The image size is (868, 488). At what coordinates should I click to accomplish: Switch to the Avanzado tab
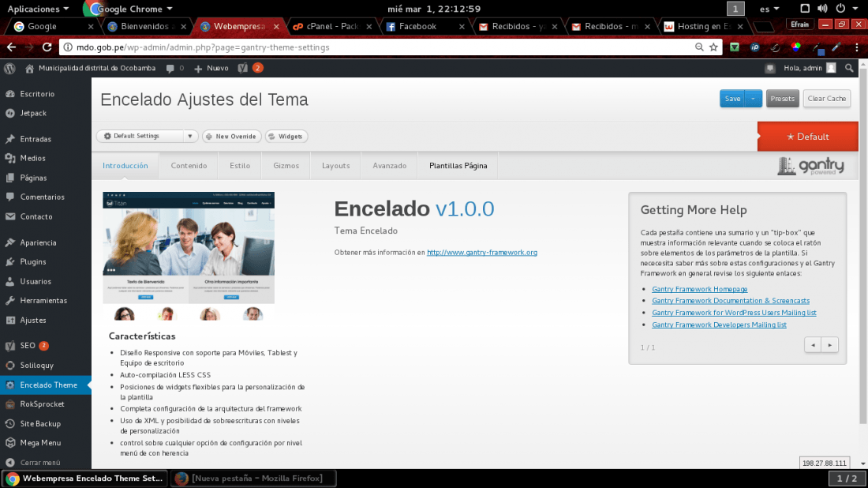pos(389,166)
